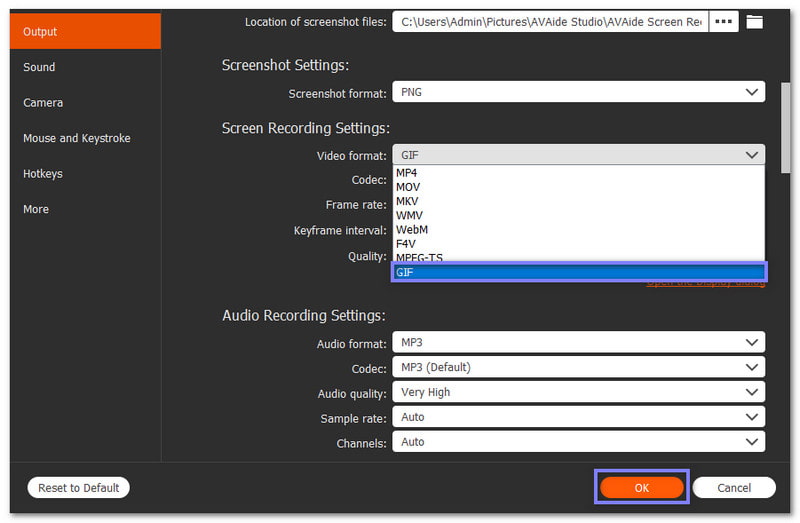The height and width of the screenshot is (523, 800).
Task: Open the Audio format dropdown
Action: (x=578, y=343)
